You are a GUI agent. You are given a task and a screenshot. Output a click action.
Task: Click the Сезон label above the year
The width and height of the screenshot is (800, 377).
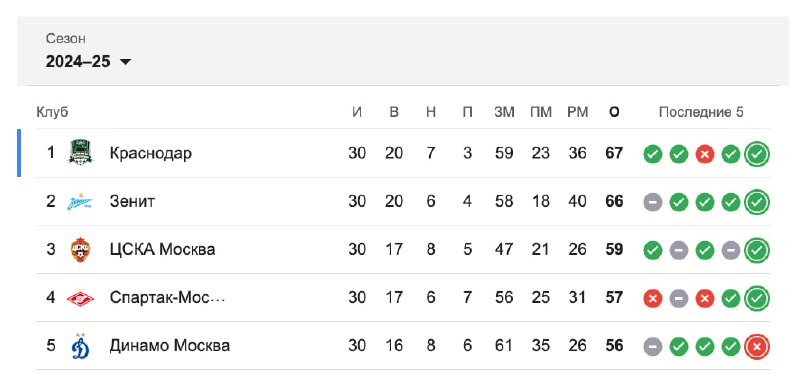click(x=66, y=39)
